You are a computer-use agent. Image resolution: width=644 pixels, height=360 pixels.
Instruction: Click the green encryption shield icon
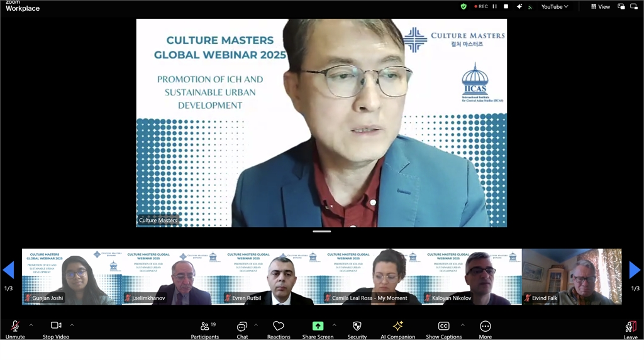click(464, 6)
